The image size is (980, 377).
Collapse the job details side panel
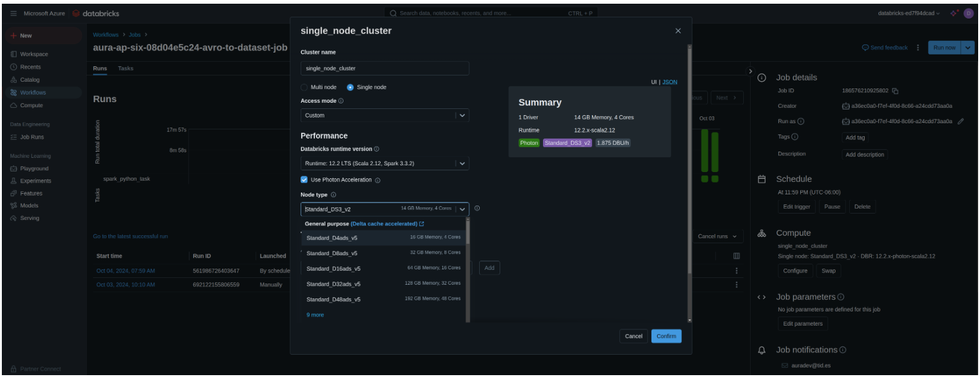tap(750, 71)
